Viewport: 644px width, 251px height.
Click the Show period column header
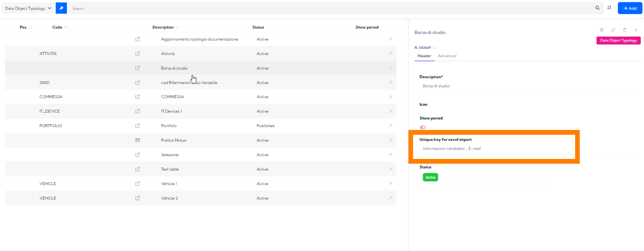(367, 27)
